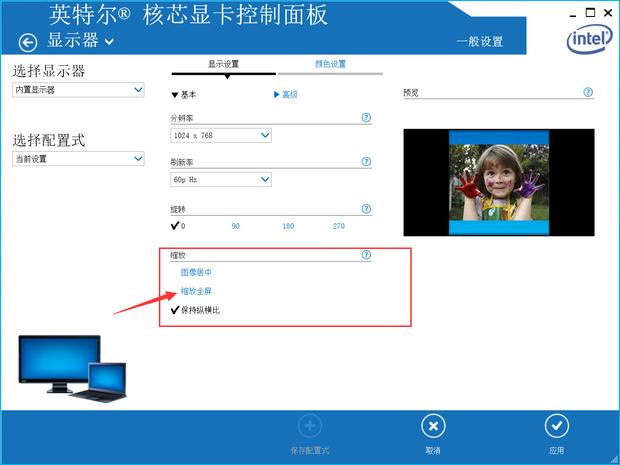Click the 保存配置式 plus icon
The height and width of the screenshot is (465, 620).
pyautogui.click(x=310, y=426)
